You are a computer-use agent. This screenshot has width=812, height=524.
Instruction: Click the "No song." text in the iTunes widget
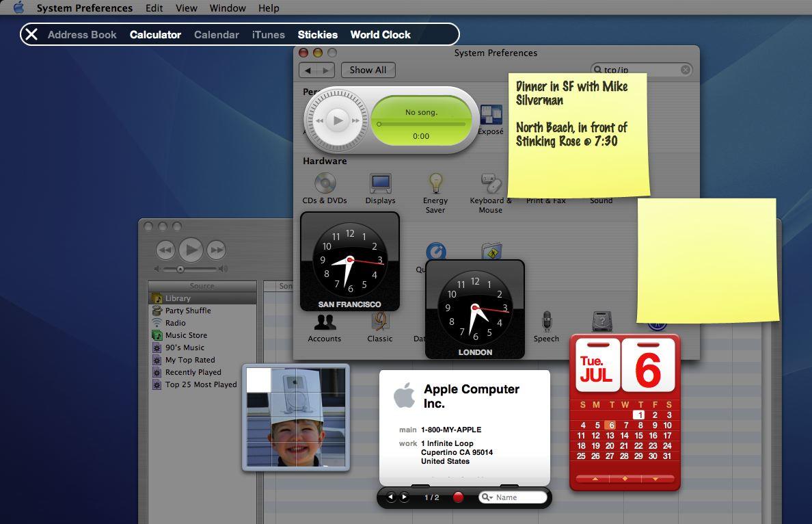coord(421,112)
